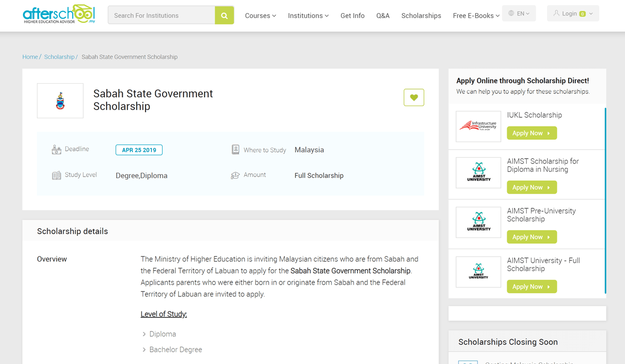
Task: Open the IUKL Infrastructure University logo
Action: coord(478,127)
